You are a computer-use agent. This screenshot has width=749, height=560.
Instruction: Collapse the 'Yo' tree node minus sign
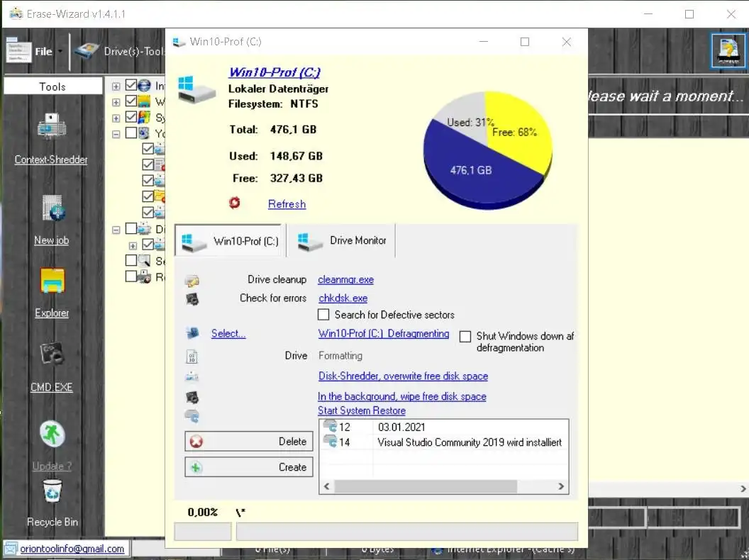tap(116, 134)
